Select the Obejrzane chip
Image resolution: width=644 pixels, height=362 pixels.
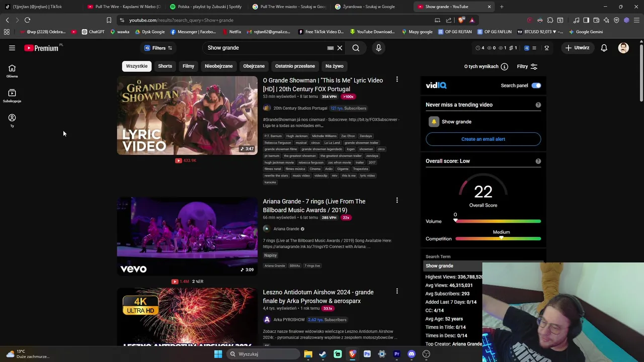[x=254, y=66]
